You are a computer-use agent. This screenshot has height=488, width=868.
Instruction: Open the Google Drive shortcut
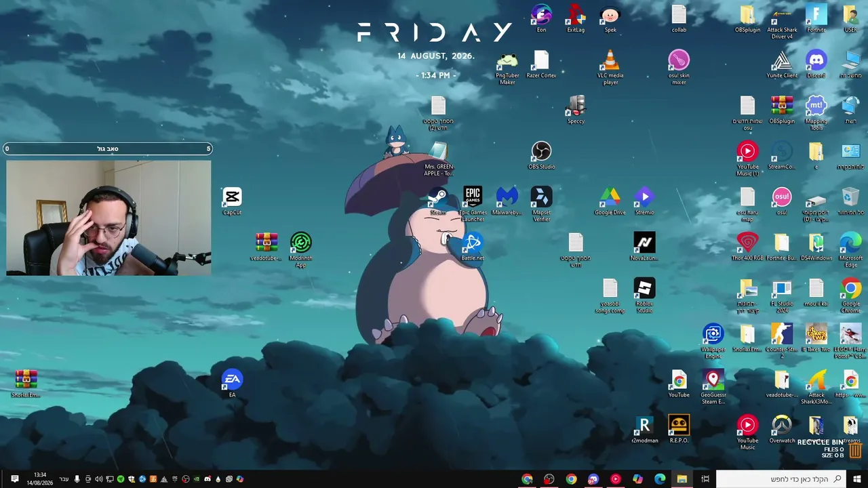pos(610,201)
